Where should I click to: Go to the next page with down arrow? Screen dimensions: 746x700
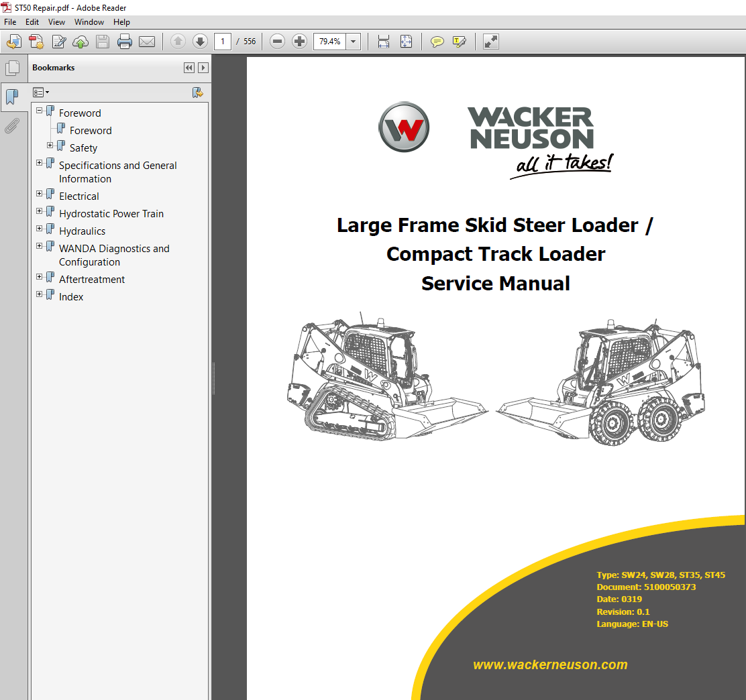[x=200, y=41]
